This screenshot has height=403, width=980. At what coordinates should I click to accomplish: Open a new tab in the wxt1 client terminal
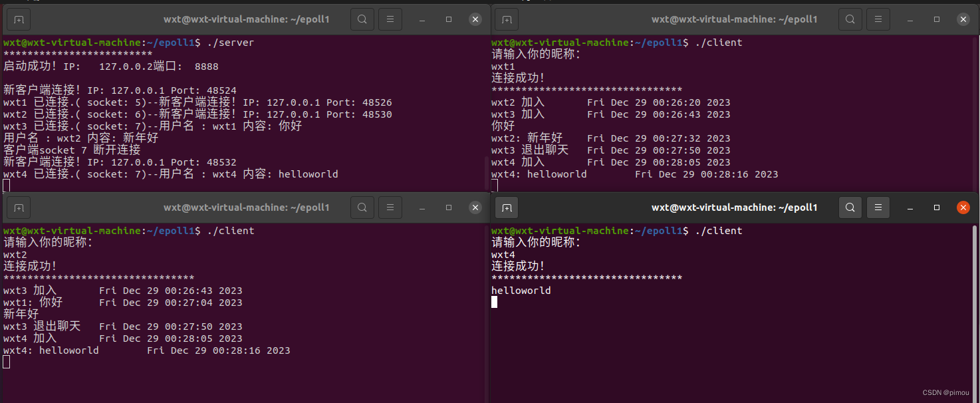[506, 19]
